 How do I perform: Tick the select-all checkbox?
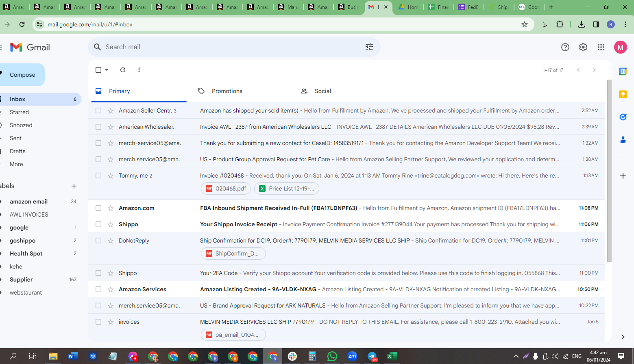click(98, 70)
